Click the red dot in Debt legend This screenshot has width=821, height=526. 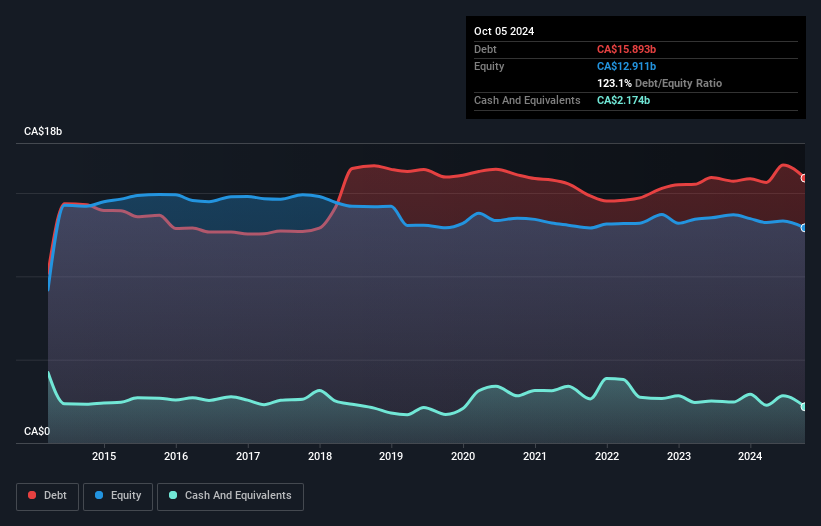pos(32,495)
